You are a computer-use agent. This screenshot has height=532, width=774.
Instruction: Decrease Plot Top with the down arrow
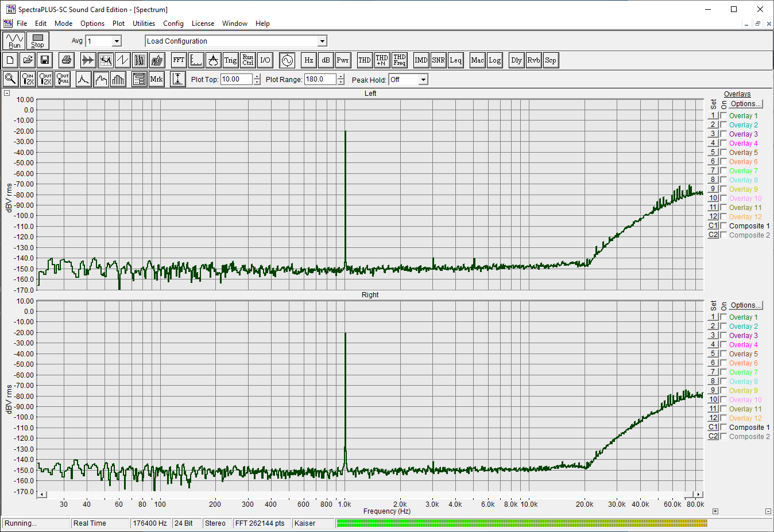pos(257,82)
